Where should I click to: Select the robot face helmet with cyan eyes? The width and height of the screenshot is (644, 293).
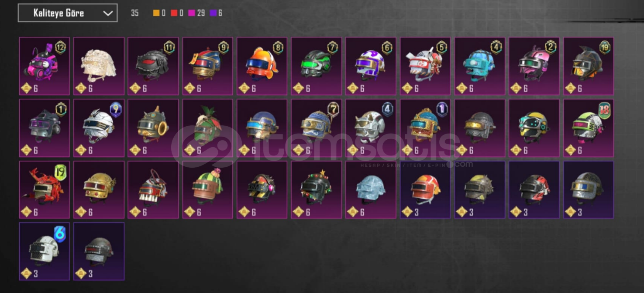click(534, 128)
